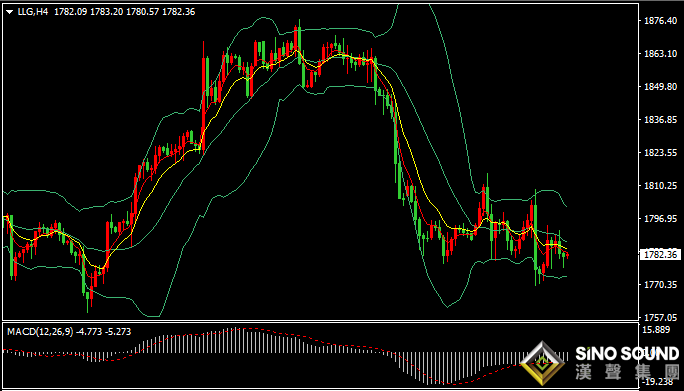684x391 pixels.
Task: Click the 1876.40 price axis label
Action: 660,21
